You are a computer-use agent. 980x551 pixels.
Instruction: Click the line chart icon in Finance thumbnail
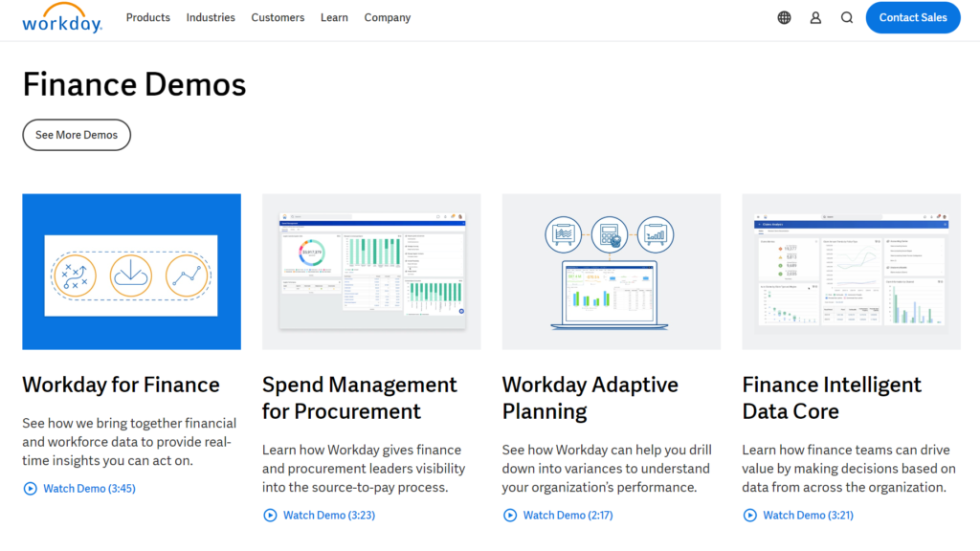pyautogui.click(x=187, y=275)
